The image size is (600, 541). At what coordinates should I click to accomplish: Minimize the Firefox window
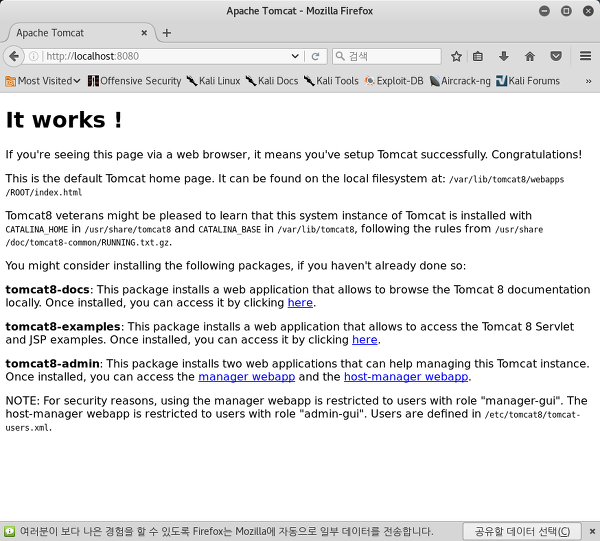(x=544, y=11)
